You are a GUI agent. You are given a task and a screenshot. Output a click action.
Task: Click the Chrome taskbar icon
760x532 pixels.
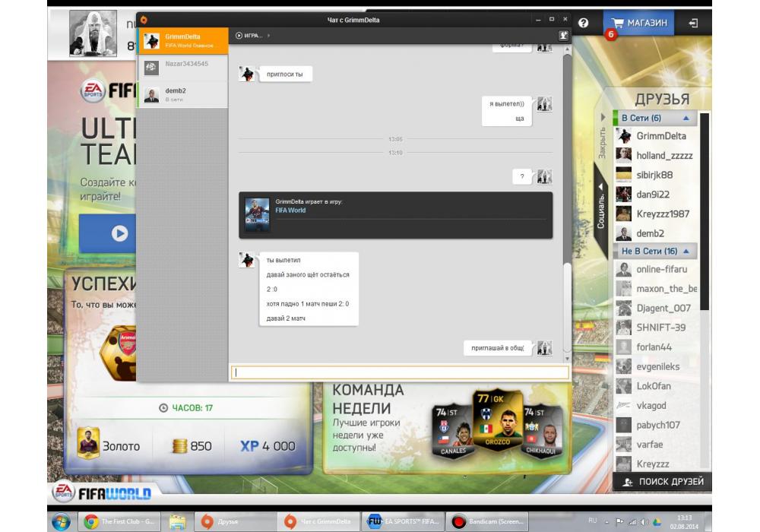point(90,521)
